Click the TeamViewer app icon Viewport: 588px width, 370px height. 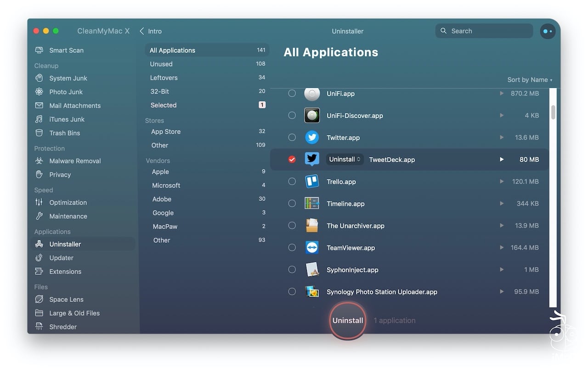coord(312,248)
